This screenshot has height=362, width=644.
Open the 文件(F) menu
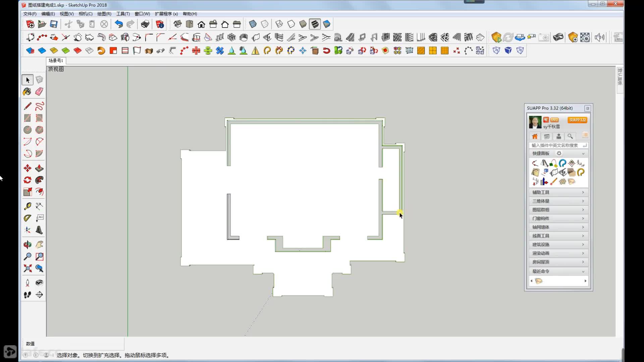tap(30, 14)
